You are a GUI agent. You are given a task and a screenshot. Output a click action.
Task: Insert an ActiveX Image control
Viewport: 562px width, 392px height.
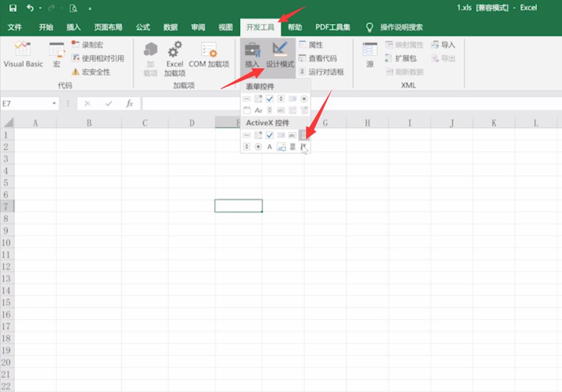click(281, 147)
